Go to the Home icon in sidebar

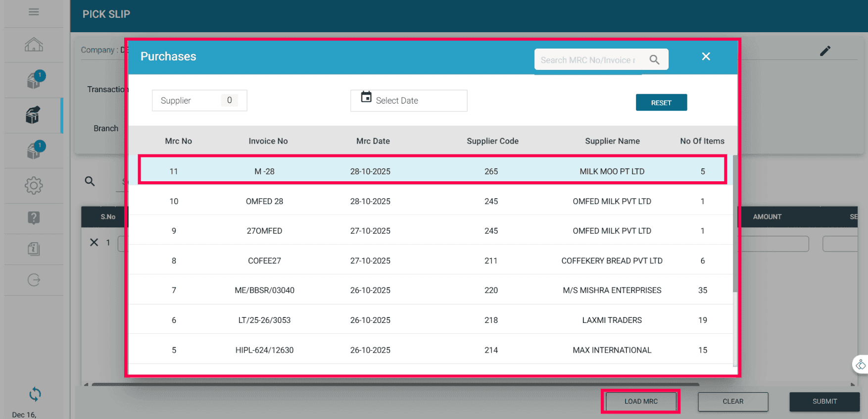coord(34,45)
